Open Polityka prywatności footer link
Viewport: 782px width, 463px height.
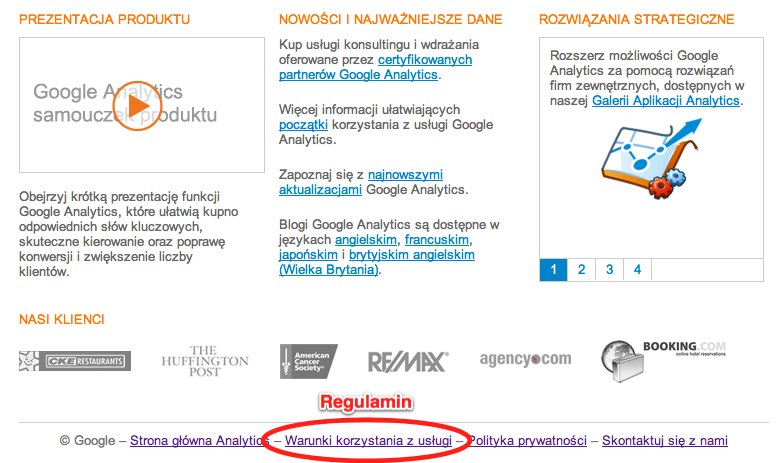(528, 441)
